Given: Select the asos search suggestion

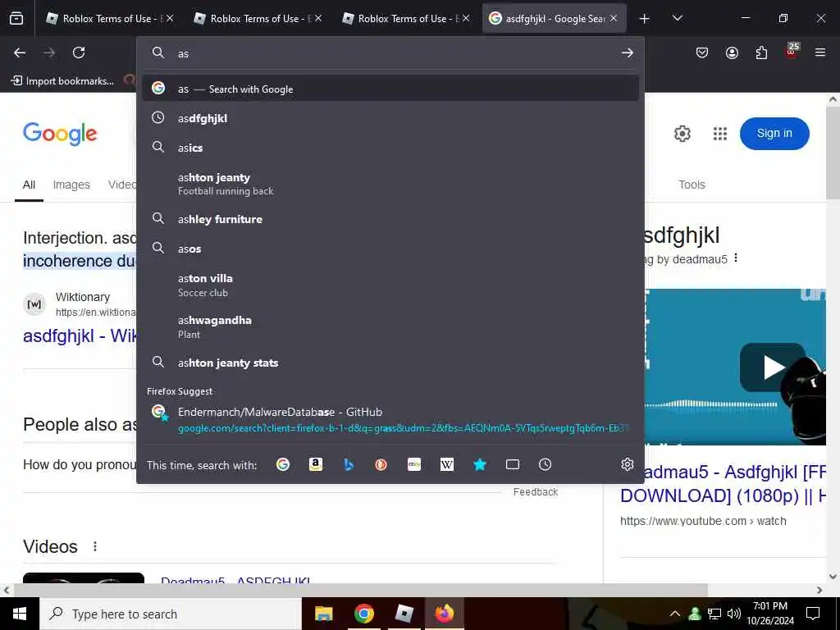Looking at the screenshot, I should (x=390, y=249).
